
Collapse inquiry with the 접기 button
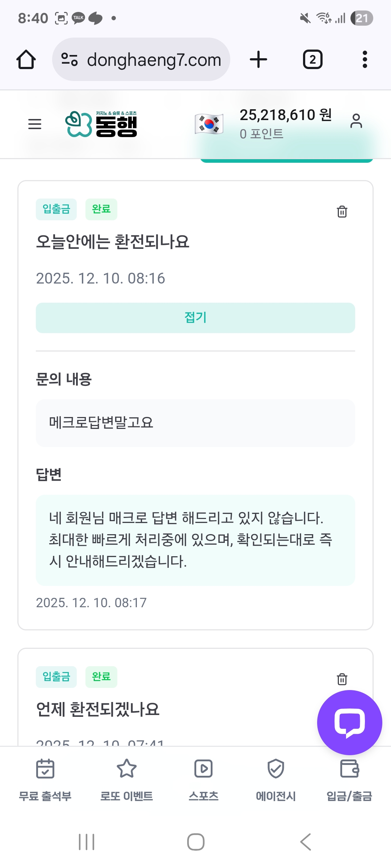point(195,318)
